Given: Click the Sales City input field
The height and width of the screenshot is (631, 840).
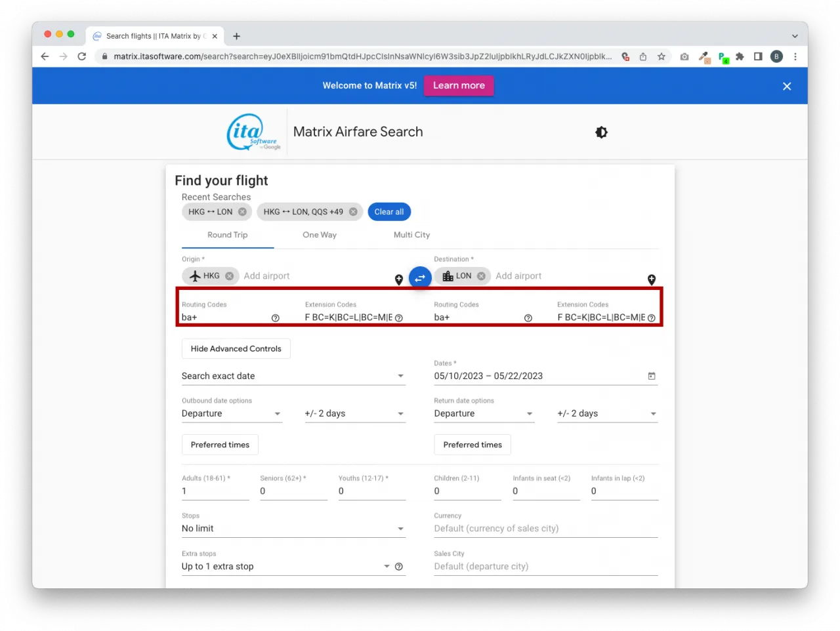Looking at the screenshot, I should pos(546,567).
